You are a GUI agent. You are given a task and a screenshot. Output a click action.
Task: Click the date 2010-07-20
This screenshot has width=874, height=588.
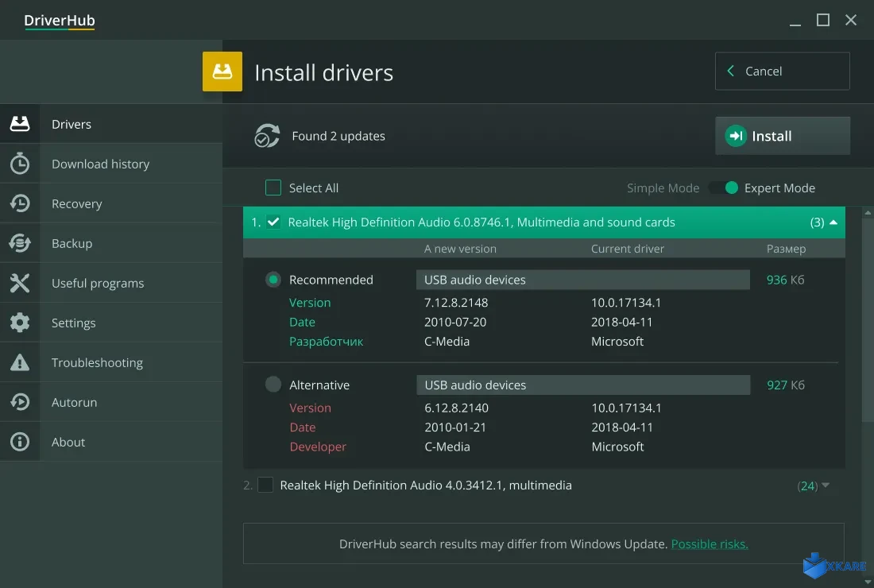pyautogui.click(x=454, y=322)
